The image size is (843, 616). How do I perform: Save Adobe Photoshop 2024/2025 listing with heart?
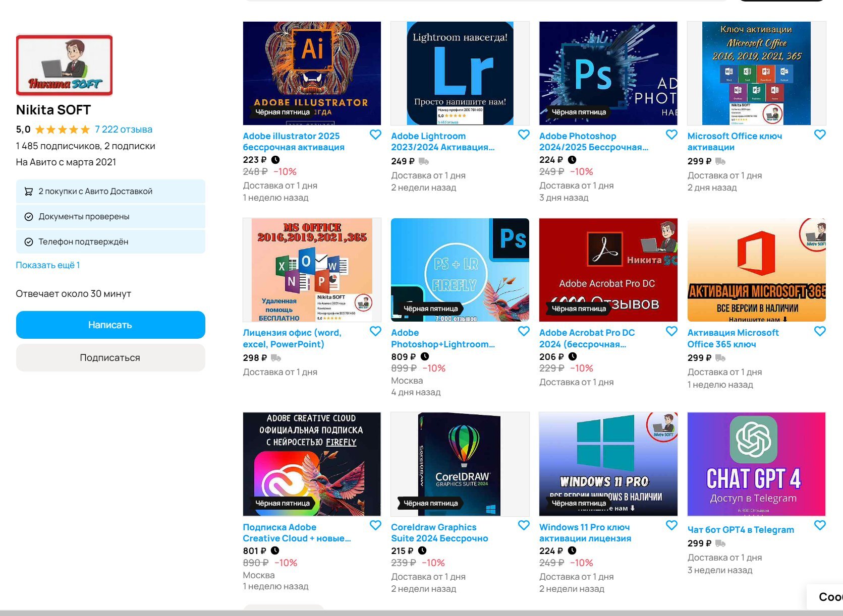tap(671, 135)
